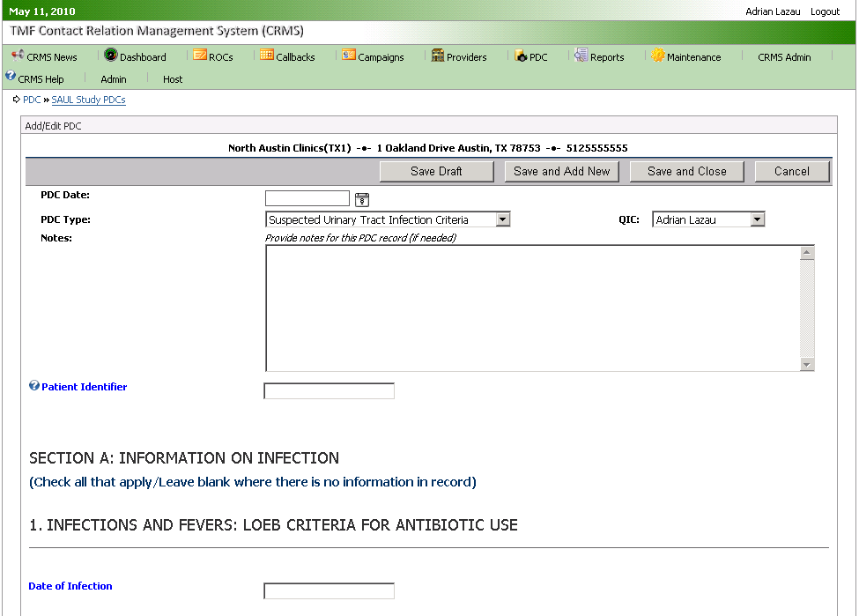Open the CRMS News menu
Image resolution: width=859 pixels, height=616 pixels.
[x=52, y=57]
